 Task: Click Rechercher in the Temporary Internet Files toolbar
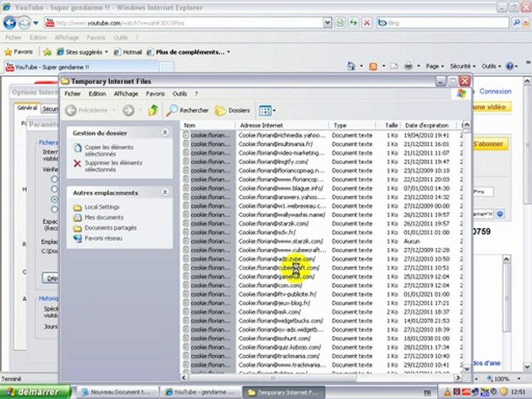click(187, 110)
